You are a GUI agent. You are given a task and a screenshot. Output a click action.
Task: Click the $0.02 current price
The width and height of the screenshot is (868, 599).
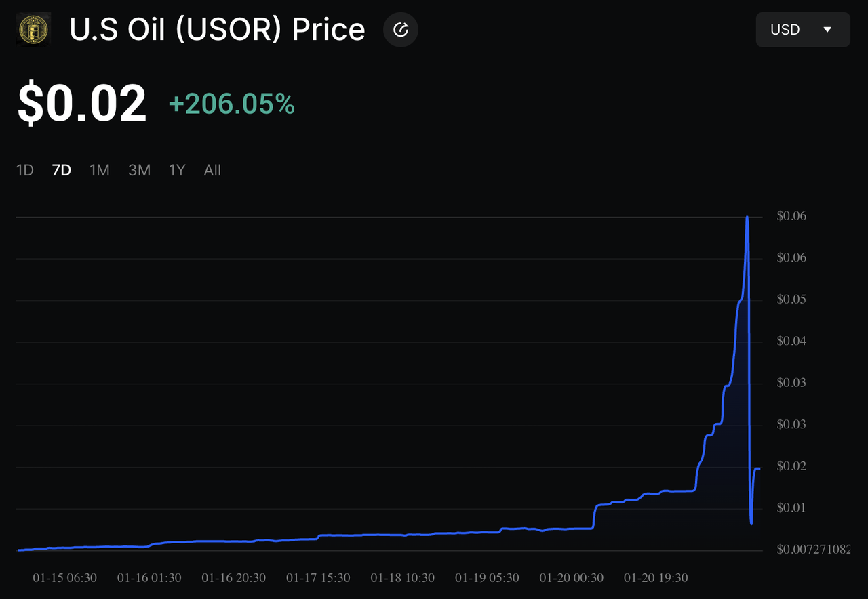click(x=82, y=104)
